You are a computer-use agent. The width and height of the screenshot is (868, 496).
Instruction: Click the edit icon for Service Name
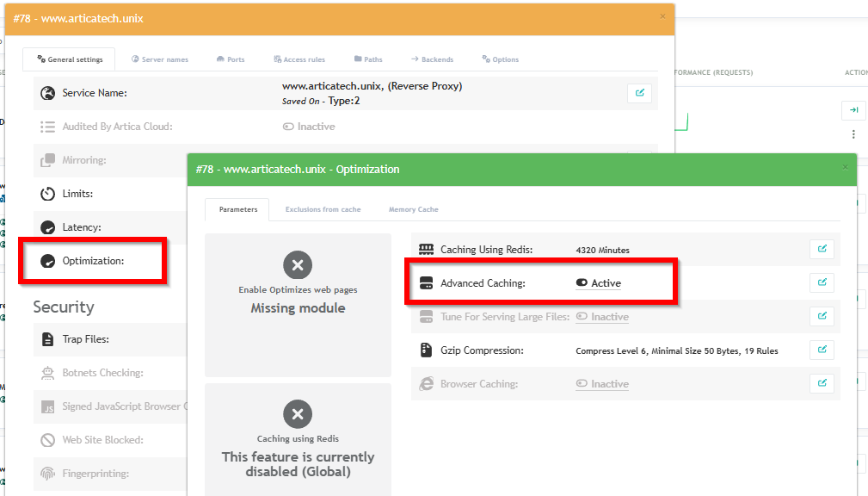coord(639,93)
